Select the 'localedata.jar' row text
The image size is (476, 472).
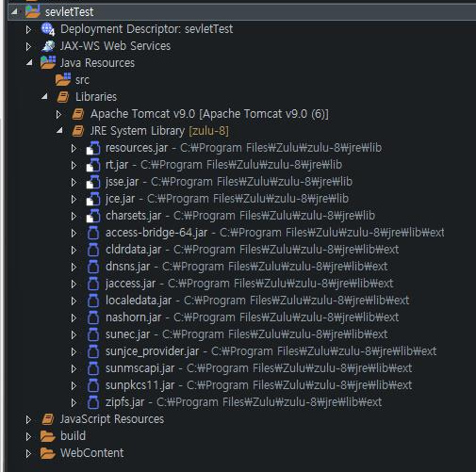click(x=257, y=301)
